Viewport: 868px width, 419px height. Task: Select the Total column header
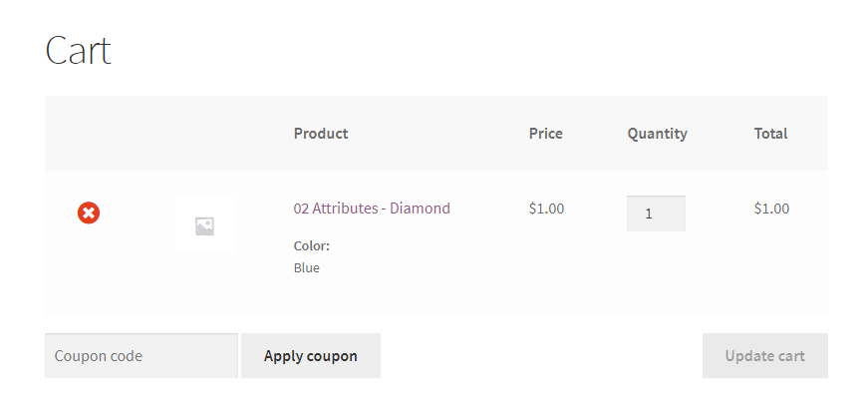tap(770, 134)
